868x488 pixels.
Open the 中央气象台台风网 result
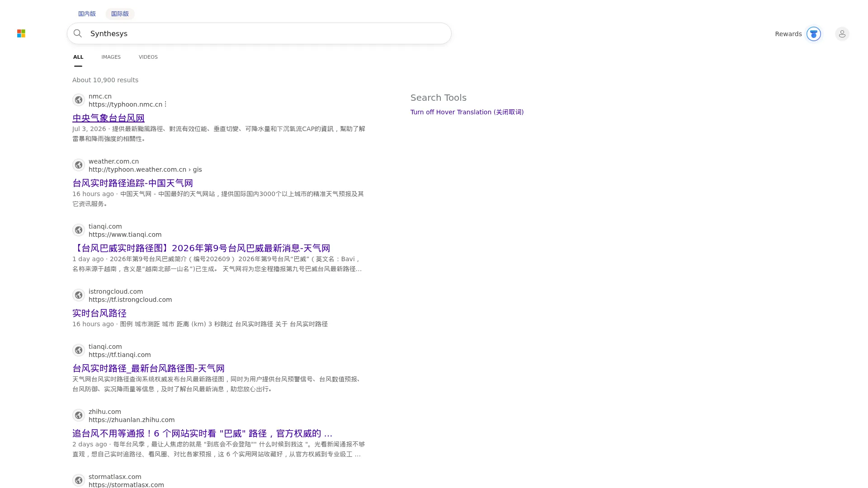click(108, 118)
